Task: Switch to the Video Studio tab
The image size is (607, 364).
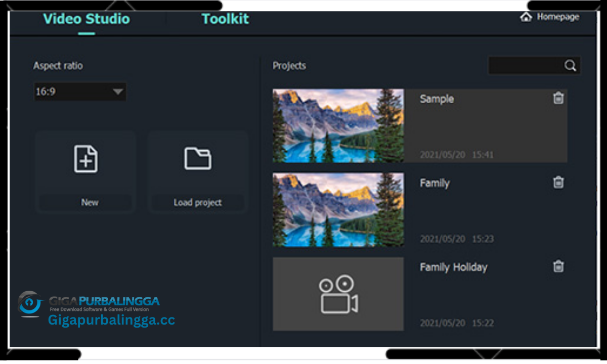Action: coord(86,19)
